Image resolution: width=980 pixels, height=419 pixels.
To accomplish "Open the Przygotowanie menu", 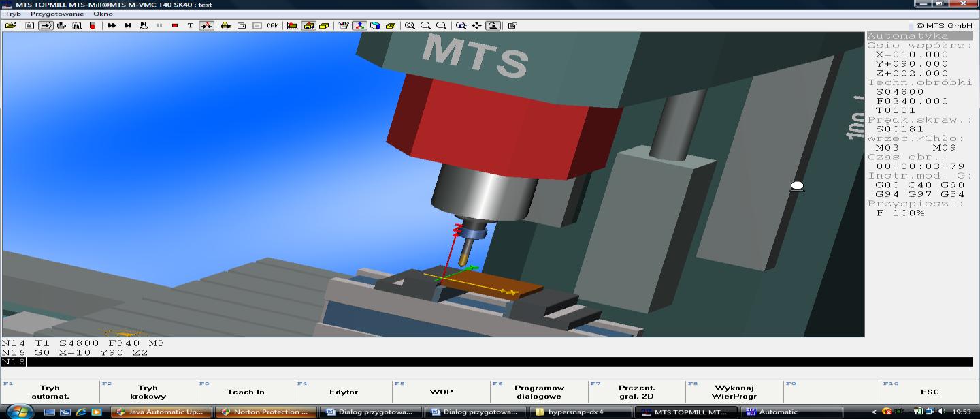I will click(x=57, y=14).
